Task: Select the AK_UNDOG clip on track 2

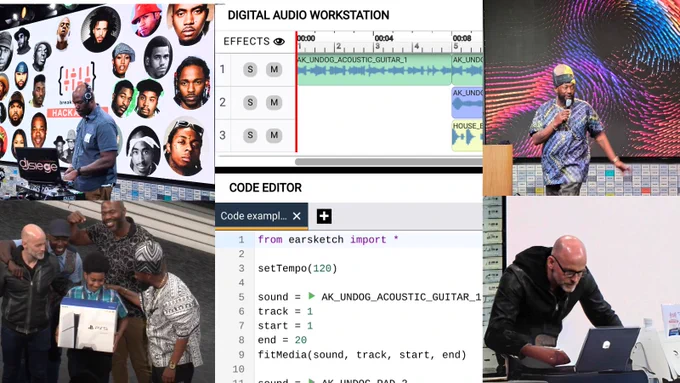Action: (468, 102)
